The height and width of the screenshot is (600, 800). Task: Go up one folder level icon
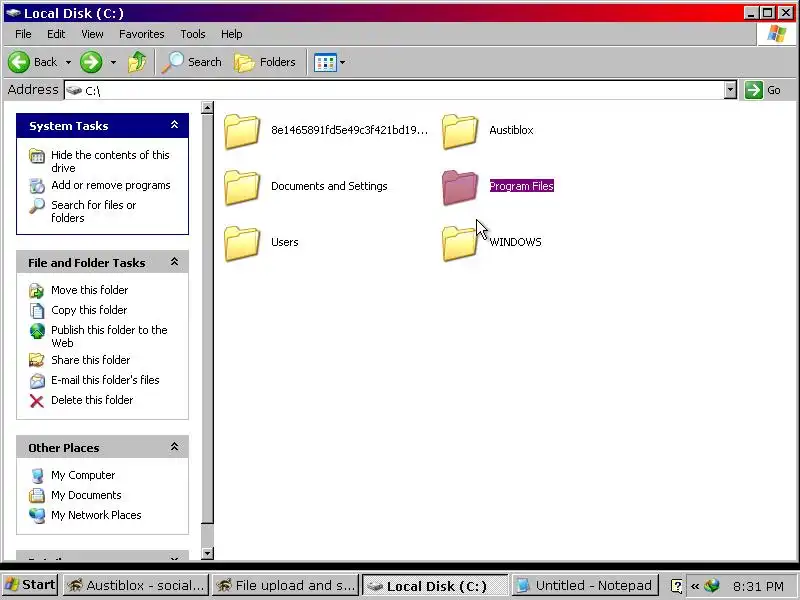click(x=137, y=62)
